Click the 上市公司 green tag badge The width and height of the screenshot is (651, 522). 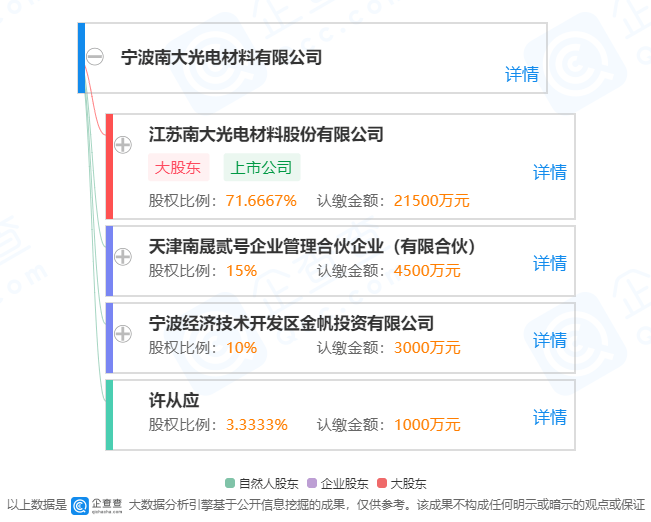[262, 167]
